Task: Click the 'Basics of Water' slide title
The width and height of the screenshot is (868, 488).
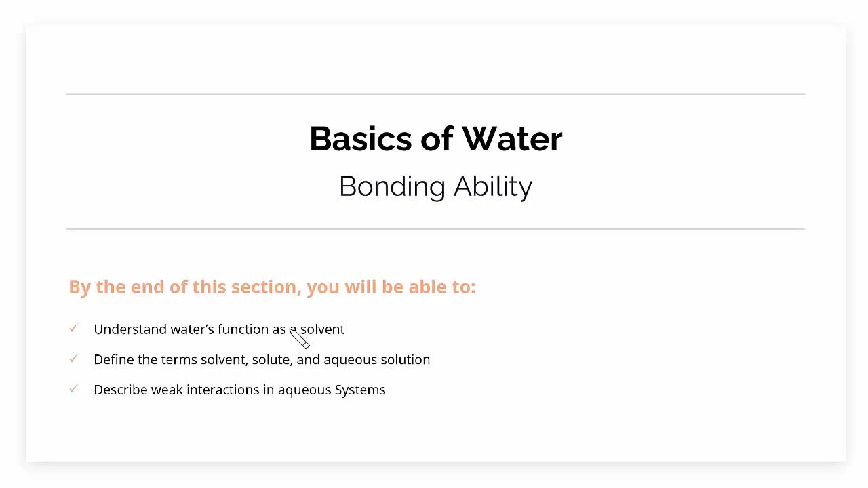Action: [435, 139]
